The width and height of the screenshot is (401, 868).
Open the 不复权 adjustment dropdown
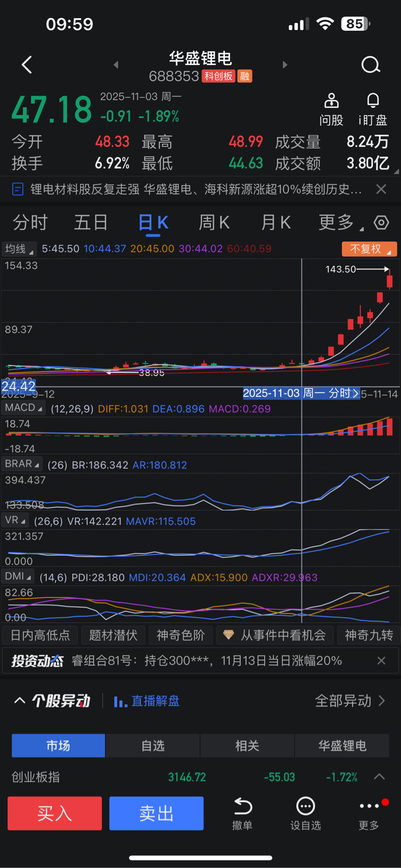tap(370, 249)
